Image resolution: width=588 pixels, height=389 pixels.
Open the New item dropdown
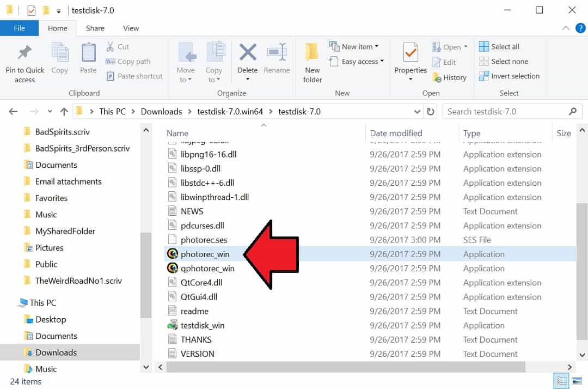tap(354, 46)
